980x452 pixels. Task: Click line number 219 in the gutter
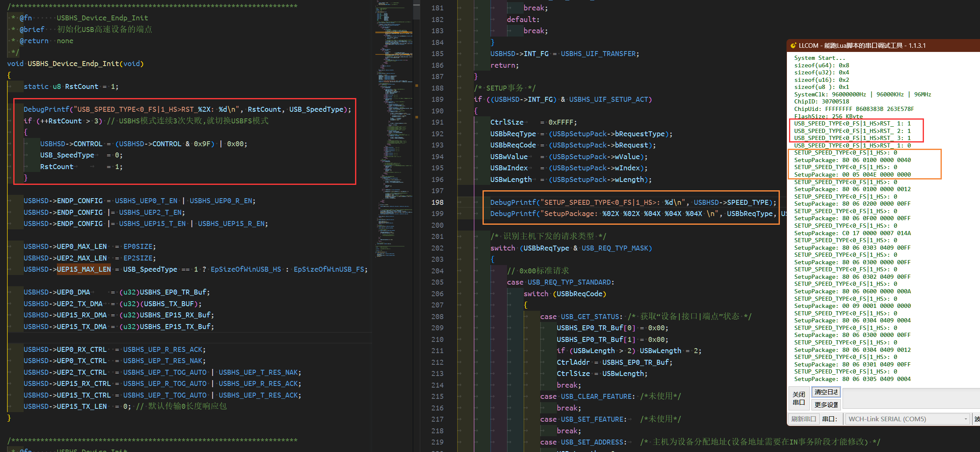(437, 442)
